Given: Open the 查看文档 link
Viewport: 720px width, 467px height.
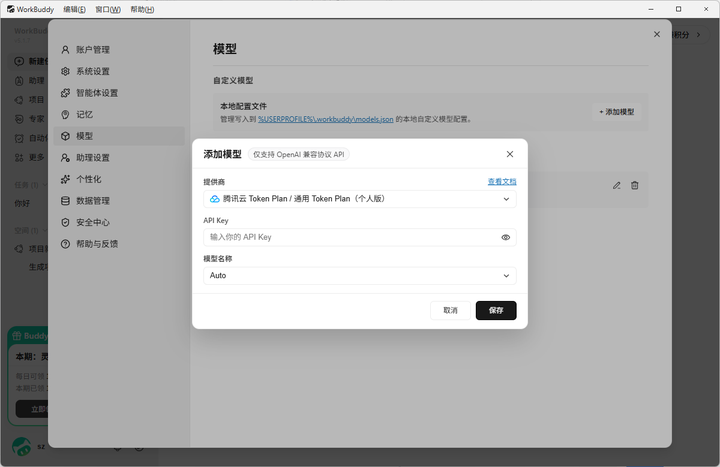Looking at the screenshot, I should tap(502, 182).
